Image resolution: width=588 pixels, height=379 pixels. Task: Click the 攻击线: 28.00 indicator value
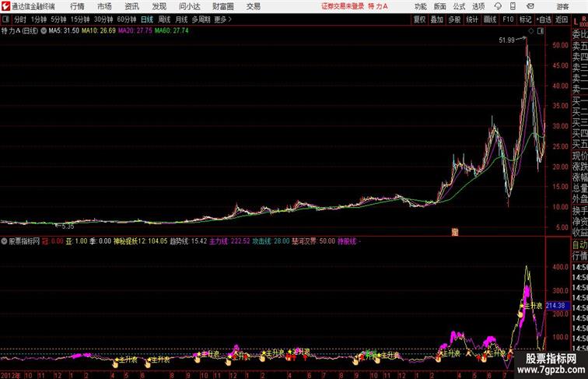coord(271,241)
